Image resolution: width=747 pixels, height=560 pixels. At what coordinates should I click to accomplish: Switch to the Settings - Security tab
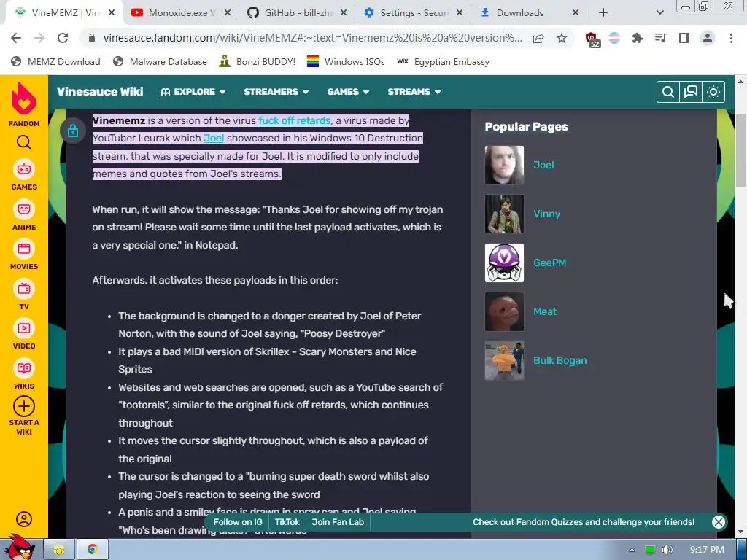pyautogui.click(x=413, y=13)
